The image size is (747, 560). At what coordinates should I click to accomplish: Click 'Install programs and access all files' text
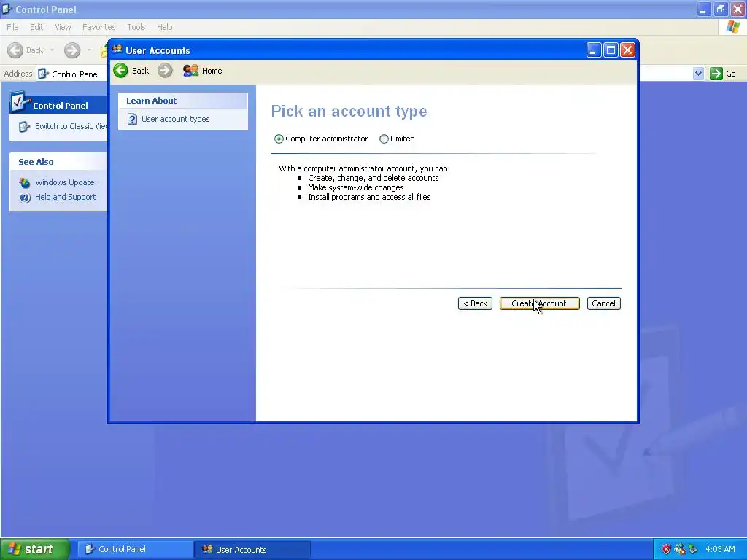coord(369,197)
